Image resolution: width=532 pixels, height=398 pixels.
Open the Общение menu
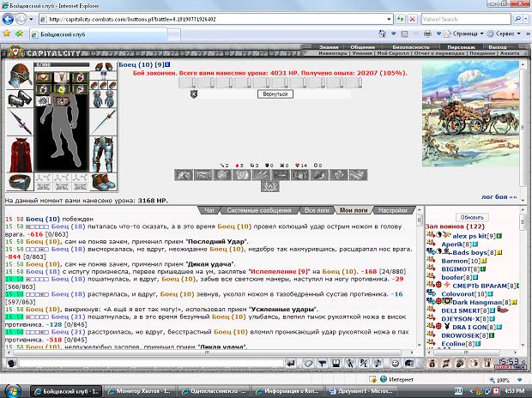pos(362,47)
